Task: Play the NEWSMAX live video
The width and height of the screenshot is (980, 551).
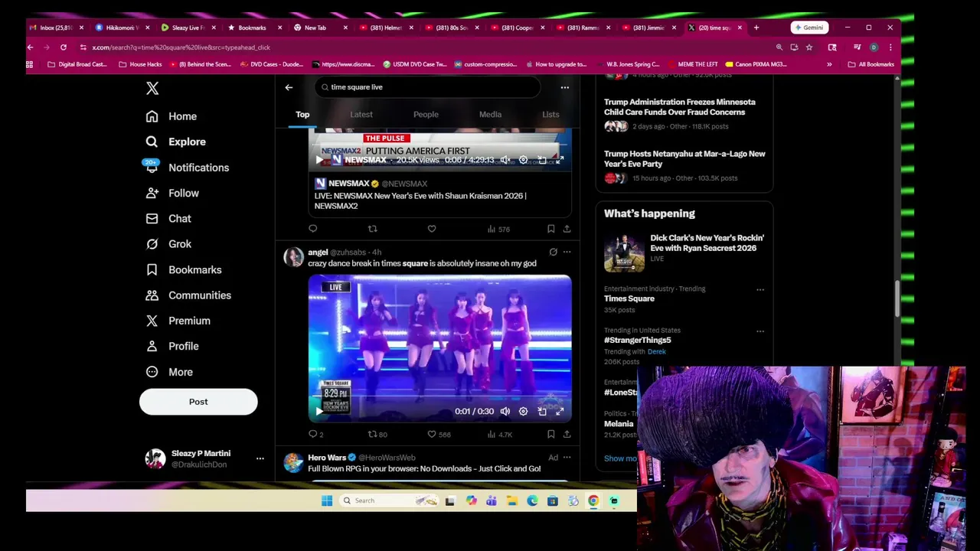Action: point(319,160)
